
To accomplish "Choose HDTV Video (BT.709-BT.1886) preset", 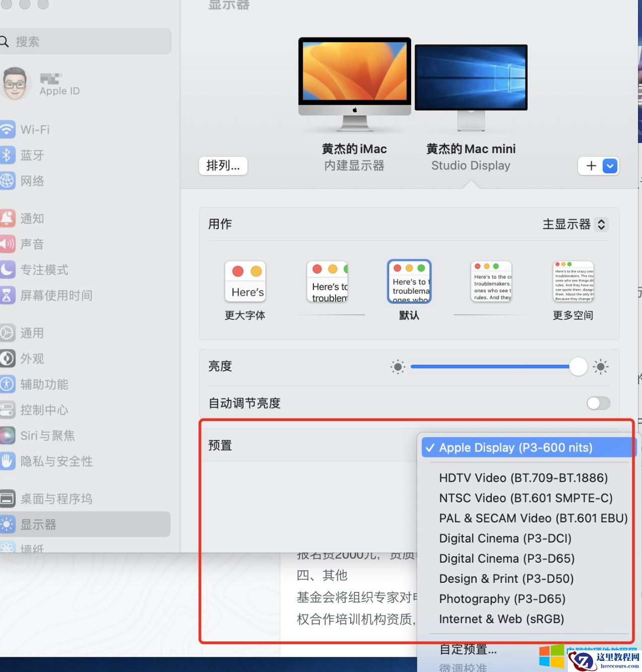I will (524, 478).
